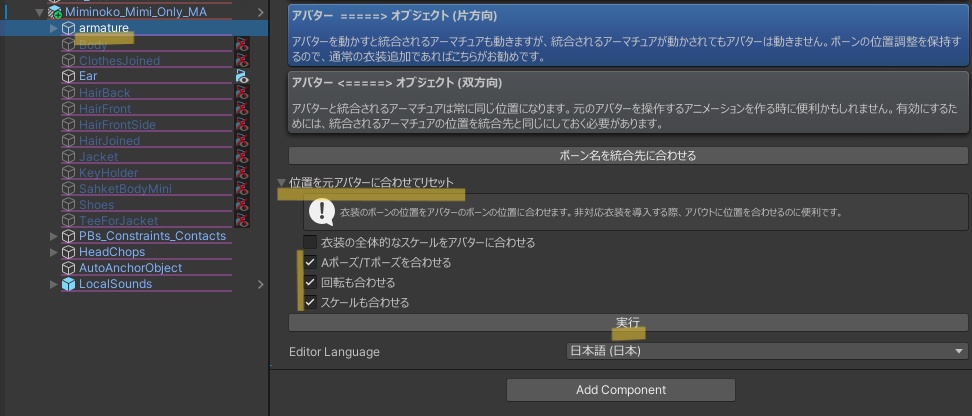Click the HairFrontSide cube icon
Image resolution: width=972 pixels, height=416 pixels.
(x=68, y=125)
